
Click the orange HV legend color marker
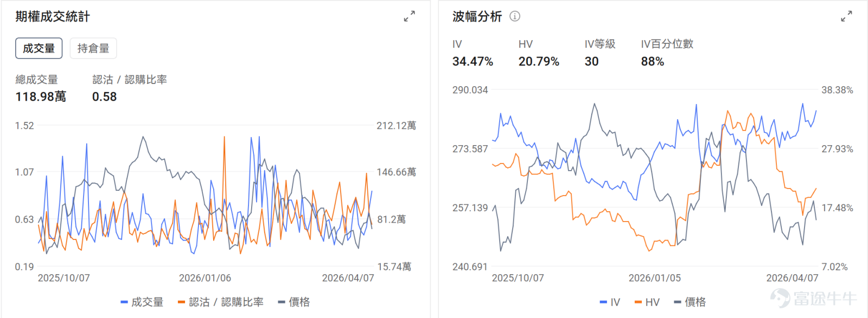(637, 302)
